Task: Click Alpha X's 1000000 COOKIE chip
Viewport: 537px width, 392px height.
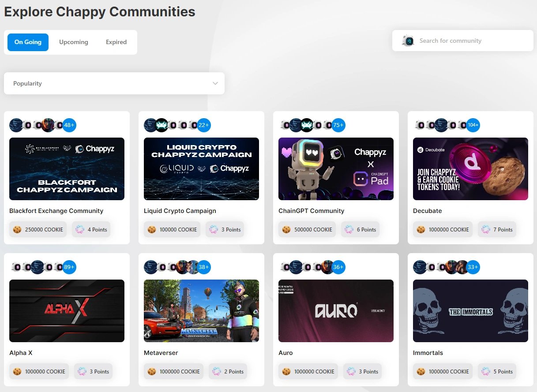Action: pos(39,371)
